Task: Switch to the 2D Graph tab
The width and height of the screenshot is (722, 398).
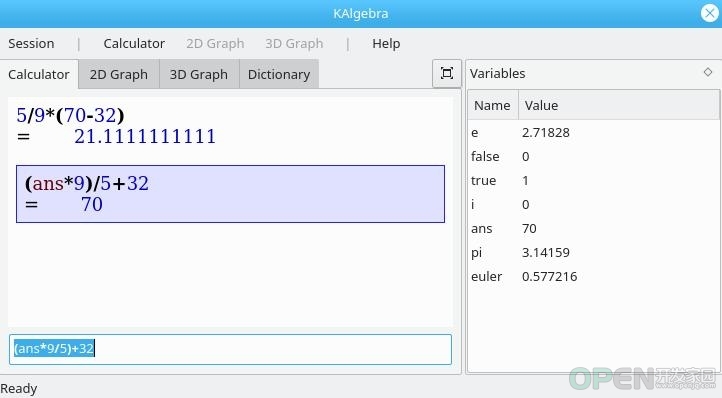Action: [x=119, y=74]
